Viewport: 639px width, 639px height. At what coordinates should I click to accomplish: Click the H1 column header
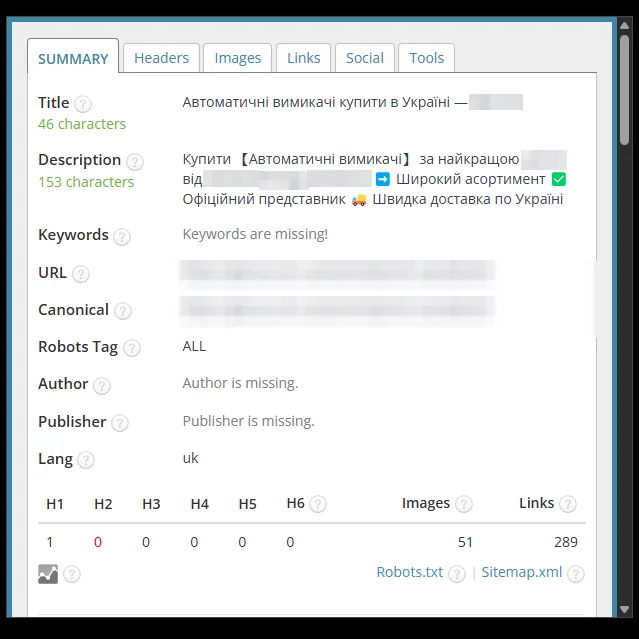(x=55, y=504)
